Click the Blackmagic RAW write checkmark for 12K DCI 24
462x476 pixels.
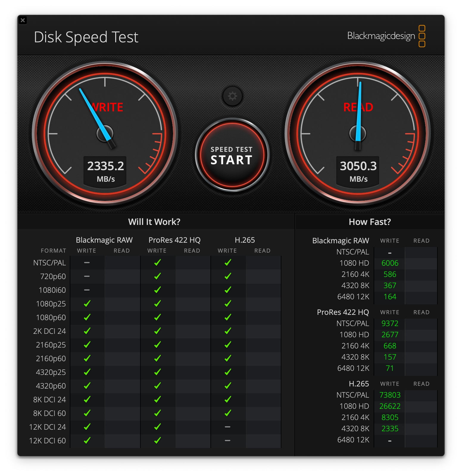click(x=87, y=427)
